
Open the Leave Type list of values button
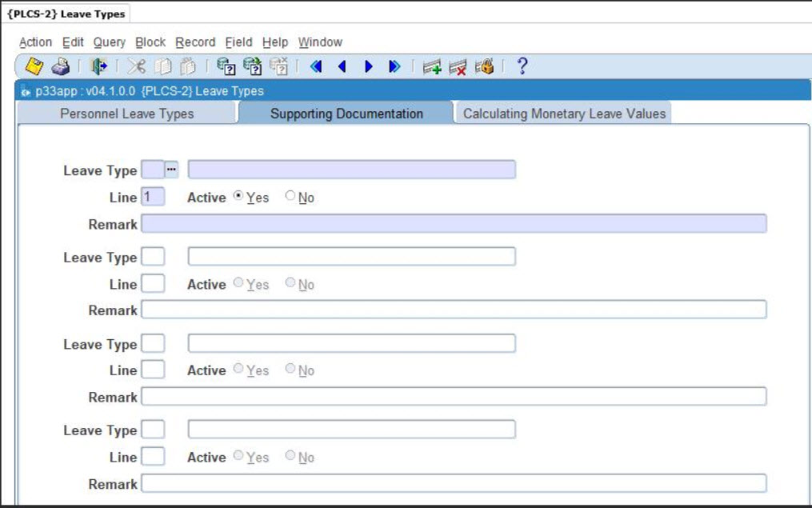pyautogui.click(x=172, y=170)
